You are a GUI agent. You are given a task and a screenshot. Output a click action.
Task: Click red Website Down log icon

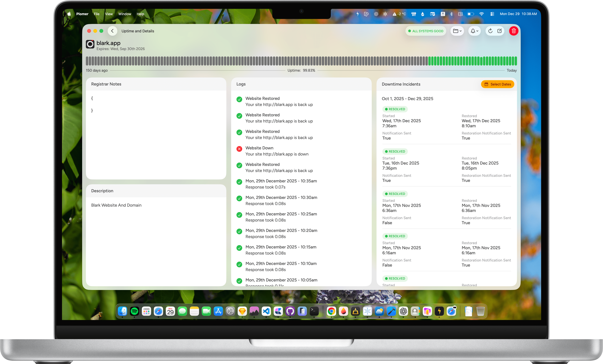tap(239, 149)
